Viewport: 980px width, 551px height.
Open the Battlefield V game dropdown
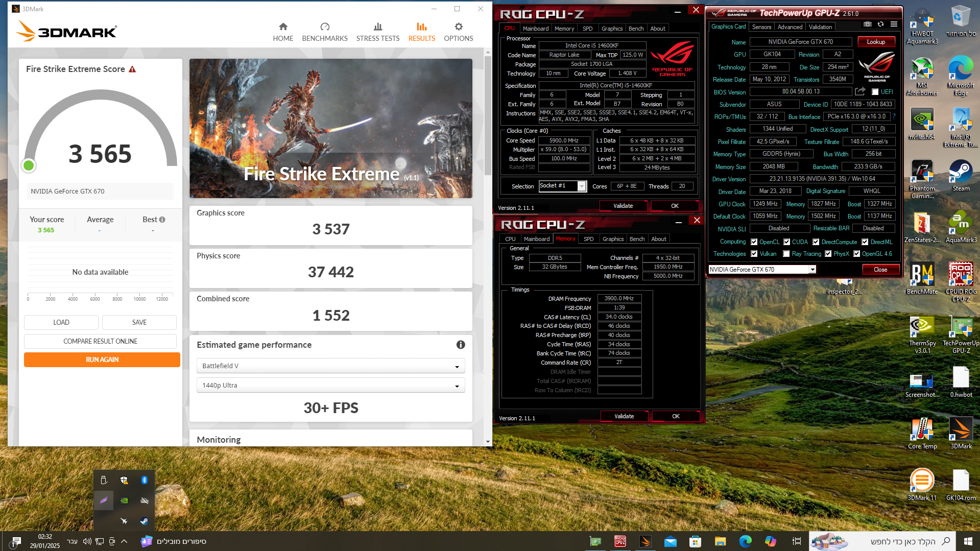coord(330,366)
